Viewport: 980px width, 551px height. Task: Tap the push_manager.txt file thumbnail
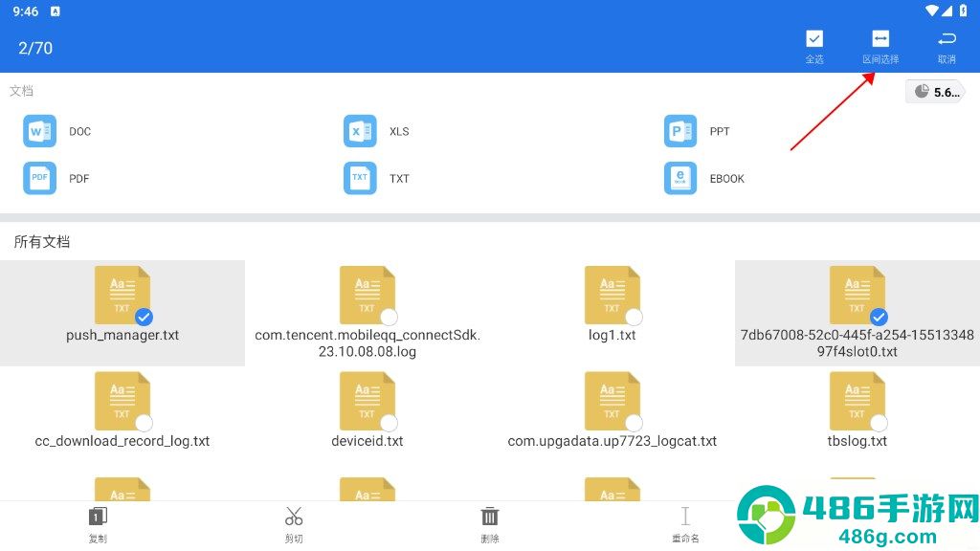pyautogui.click(x=122, y=295)
